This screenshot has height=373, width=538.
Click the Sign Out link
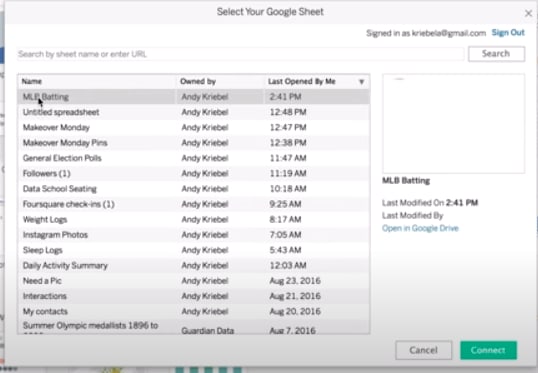(508, 33)
